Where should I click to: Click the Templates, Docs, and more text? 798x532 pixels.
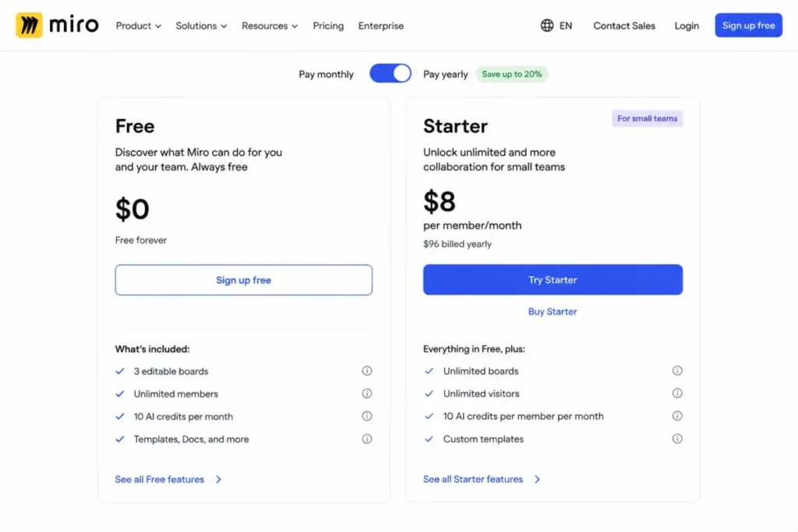click(x=192, y=439)
